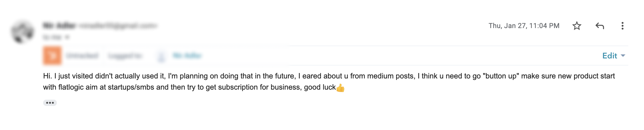Open the three-dot More options menu
This screenshot has height=130, width=644.
622,26
